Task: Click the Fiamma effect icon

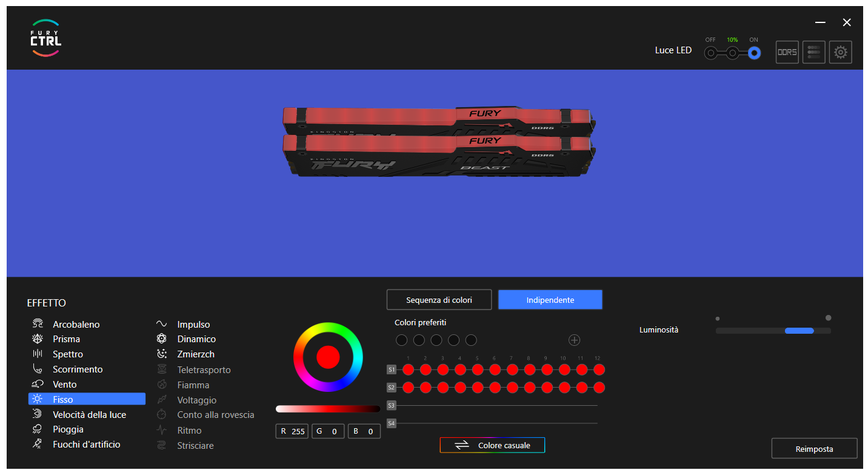Action: (162, 385)
